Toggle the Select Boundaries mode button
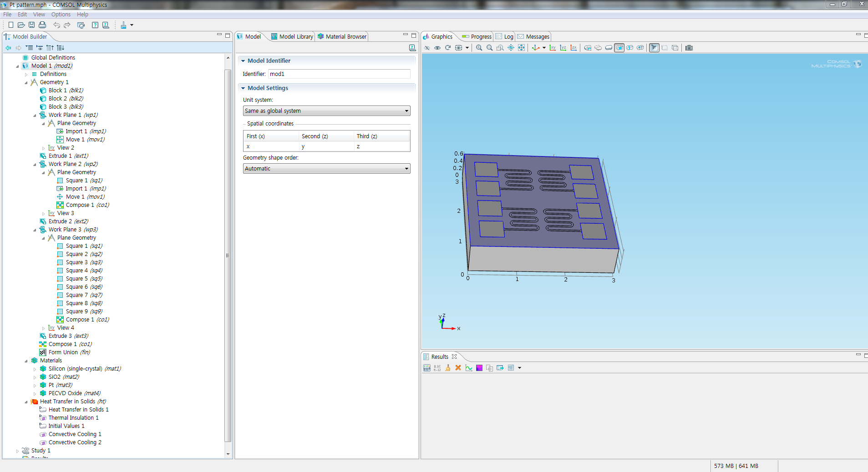 (x=619, y=48)
